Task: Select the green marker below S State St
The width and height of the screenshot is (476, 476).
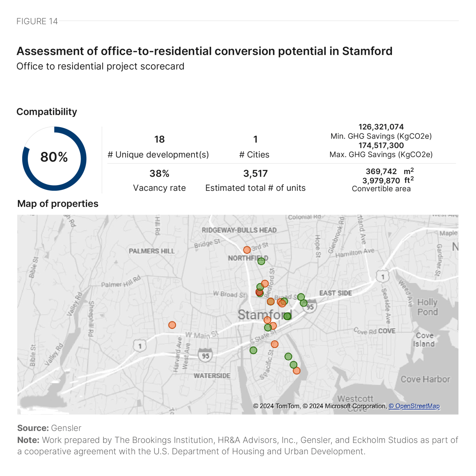Action: tap(253, 350)
